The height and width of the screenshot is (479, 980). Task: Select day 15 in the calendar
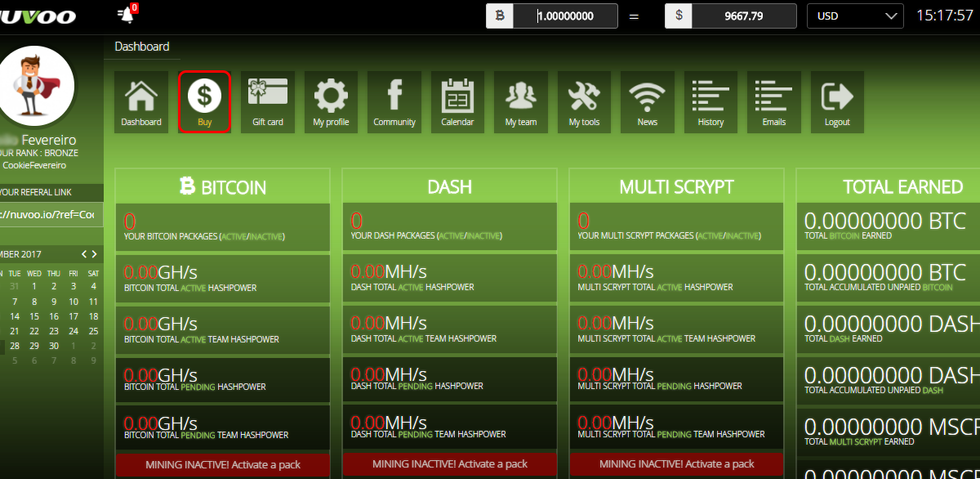point(34,316)
